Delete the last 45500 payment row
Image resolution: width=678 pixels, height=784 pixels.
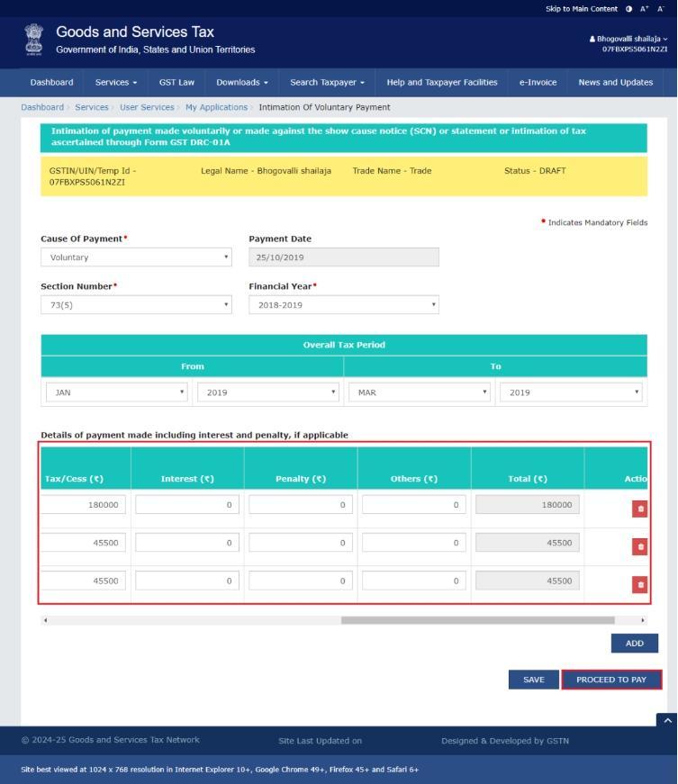click(639, 584)
